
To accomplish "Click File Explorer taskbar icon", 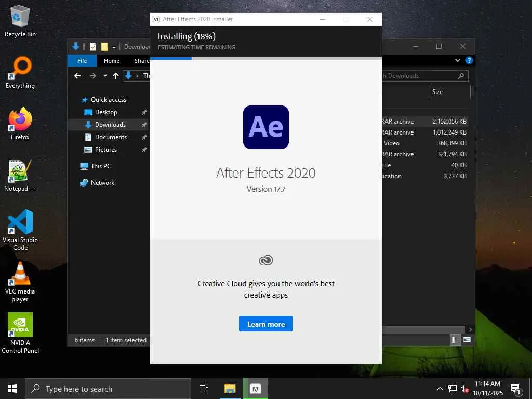I will 230,389.
